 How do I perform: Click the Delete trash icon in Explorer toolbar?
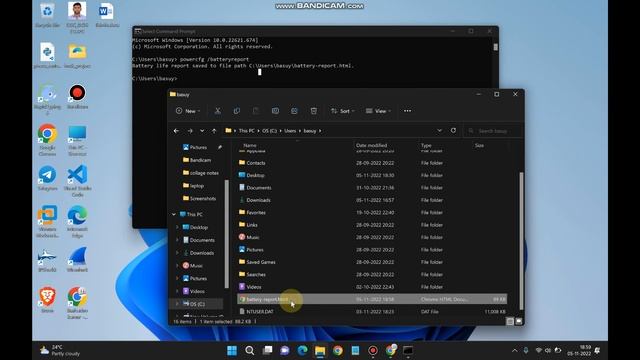tap(313, 111)
